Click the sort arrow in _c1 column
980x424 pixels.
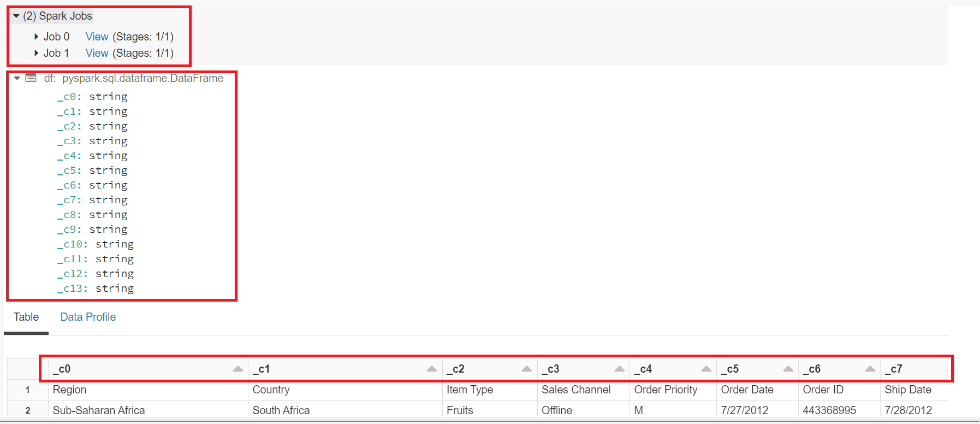pos(431,369)
